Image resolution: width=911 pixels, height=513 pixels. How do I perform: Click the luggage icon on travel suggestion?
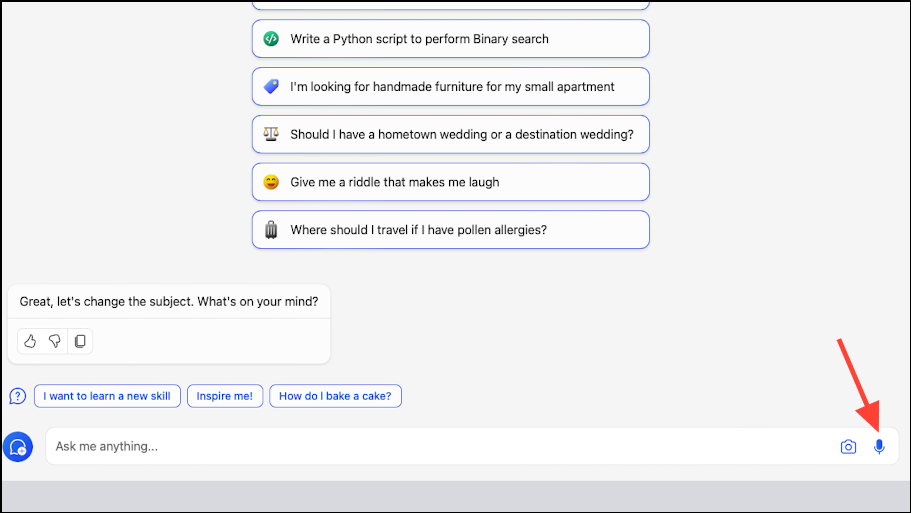coord(271,230)
